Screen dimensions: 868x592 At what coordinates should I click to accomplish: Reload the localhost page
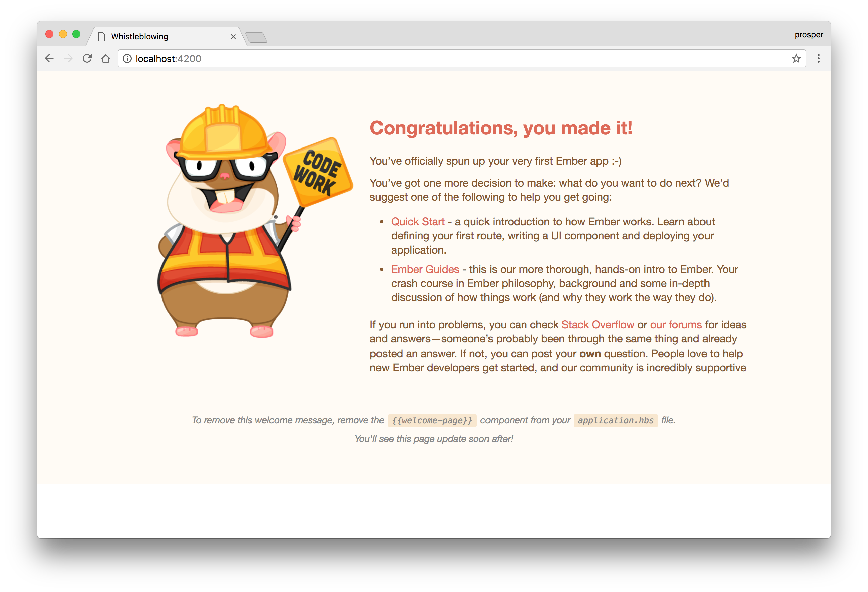tap(87, 58)
